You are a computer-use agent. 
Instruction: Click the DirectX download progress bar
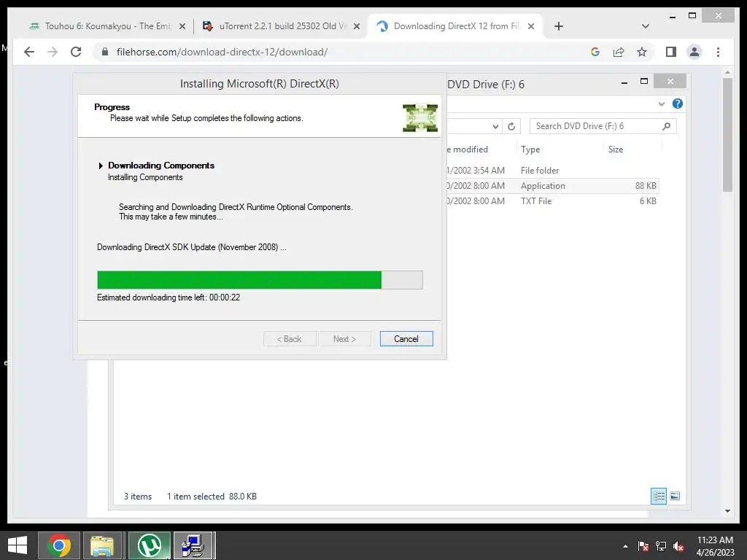click(260, 280)
